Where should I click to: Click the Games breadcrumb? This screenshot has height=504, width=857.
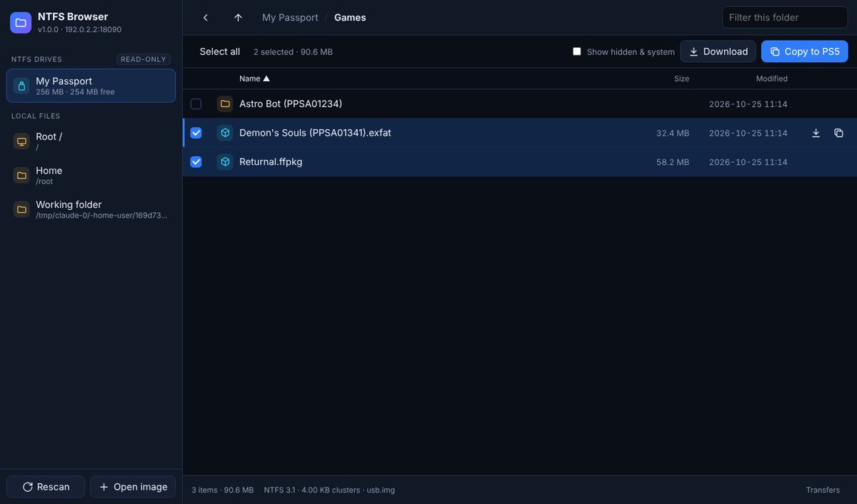coord(350,18)
